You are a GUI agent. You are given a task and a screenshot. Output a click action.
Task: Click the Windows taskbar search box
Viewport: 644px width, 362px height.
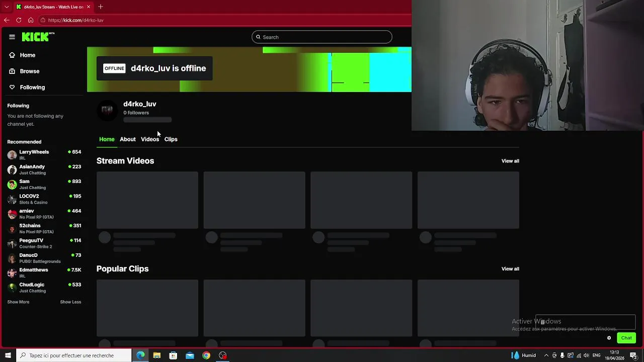73,355
